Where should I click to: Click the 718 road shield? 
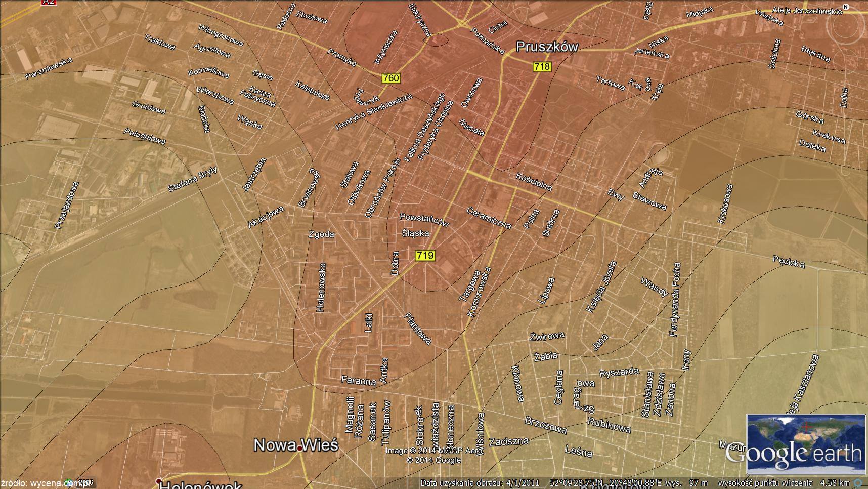[541, 66]
